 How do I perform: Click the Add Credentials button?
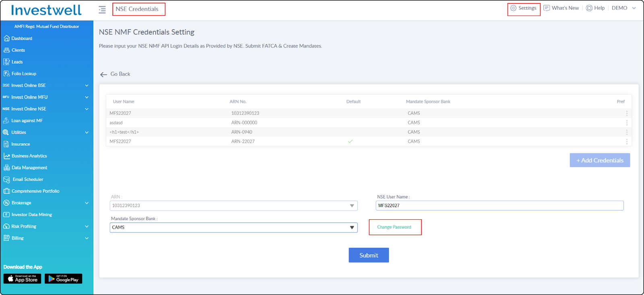click(x=600, y=160)
